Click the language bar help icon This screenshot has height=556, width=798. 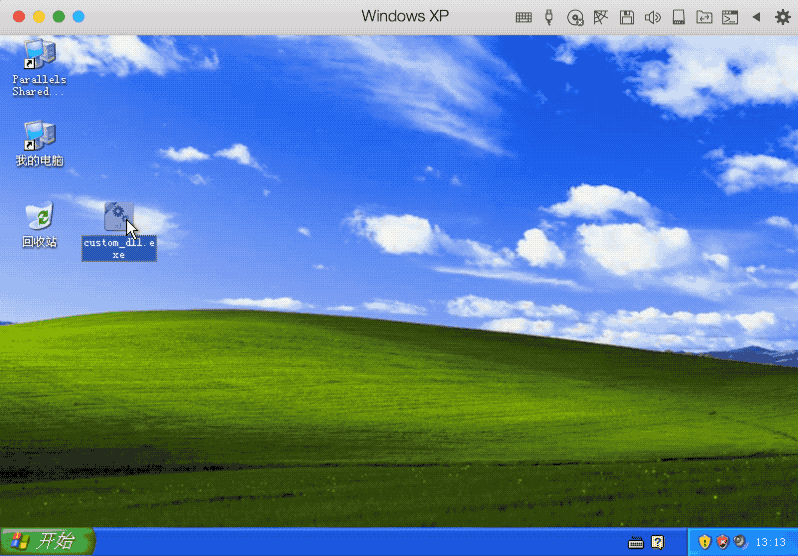point(658,542)
